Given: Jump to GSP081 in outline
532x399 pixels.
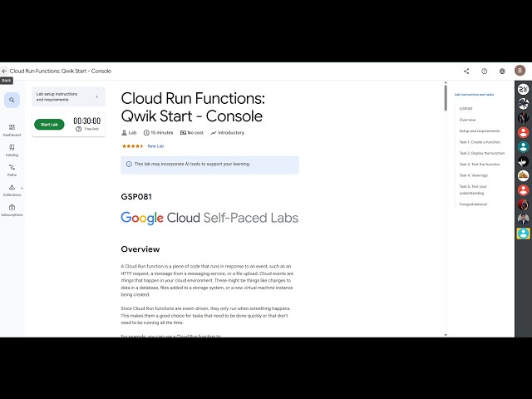Looking at the screenshot, I should (465, 109).
